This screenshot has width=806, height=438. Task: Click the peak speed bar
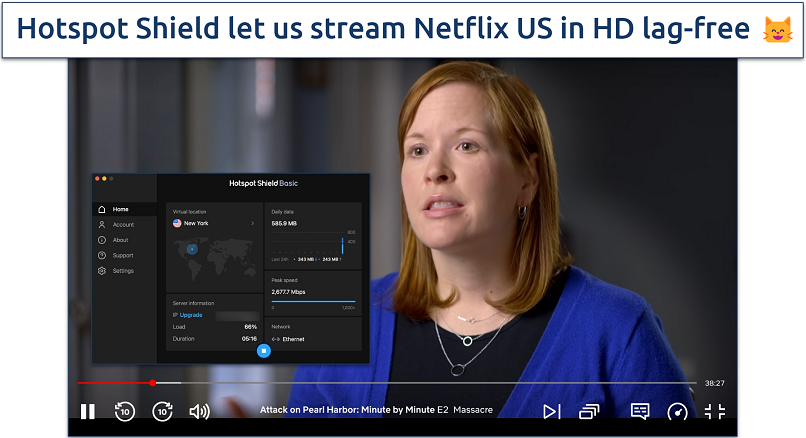(x=313, y=301)
